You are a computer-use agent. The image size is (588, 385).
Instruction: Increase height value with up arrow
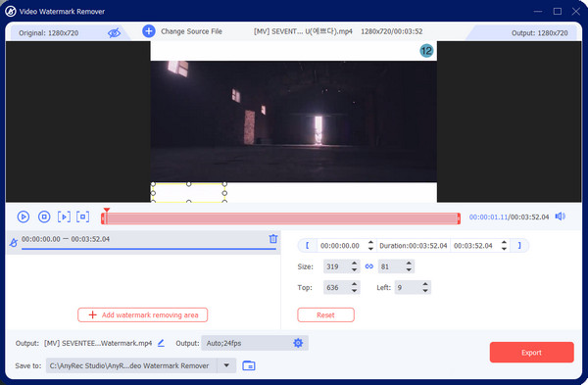pos(409,264)
